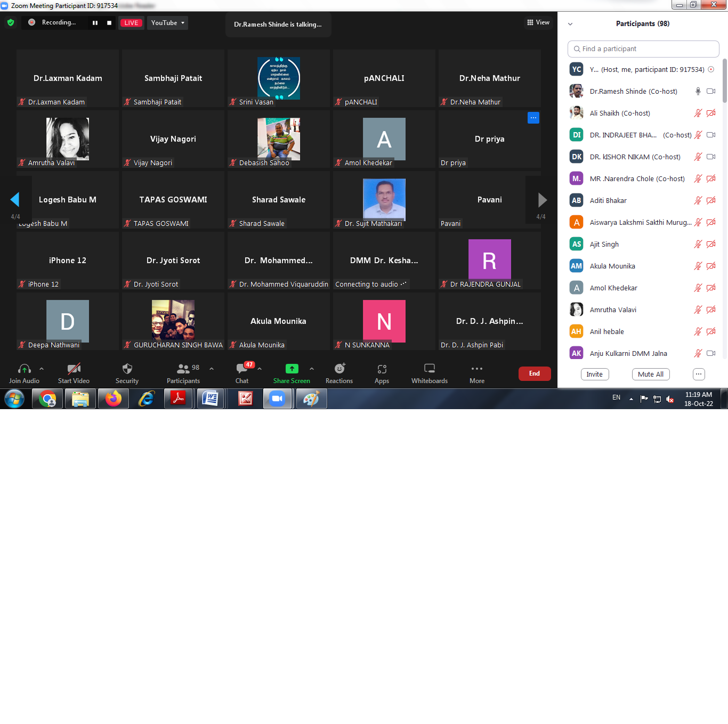Click Srini Vasan video tile
The width and height of the screenshot is (728, 724).
[x=279, y=78]
